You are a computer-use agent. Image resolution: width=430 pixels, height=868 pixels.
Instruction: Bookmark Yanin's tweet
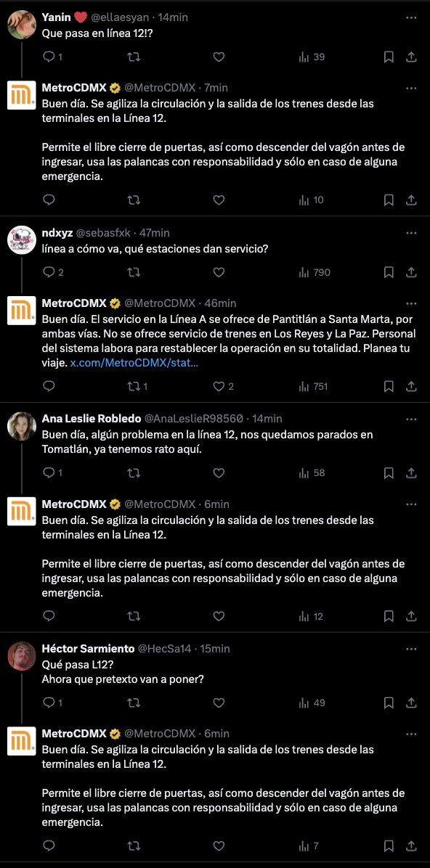[x=389, y=57]
